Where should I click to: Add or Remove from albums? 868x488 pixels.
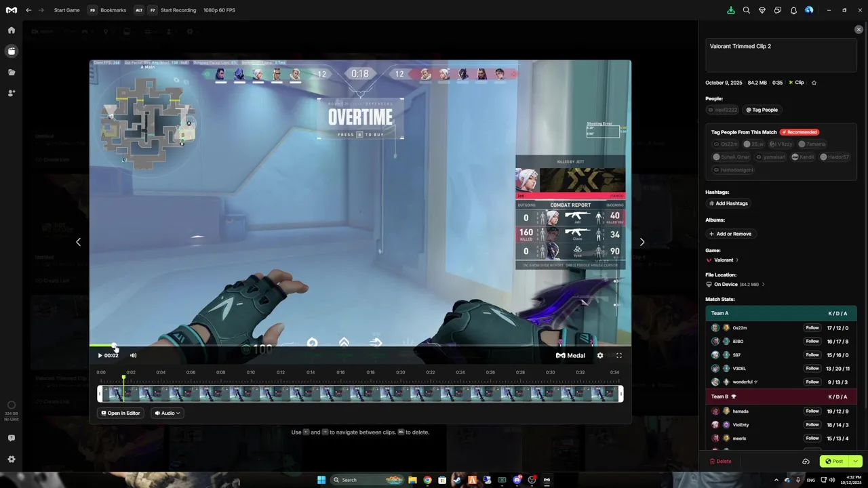click(730, 234)
